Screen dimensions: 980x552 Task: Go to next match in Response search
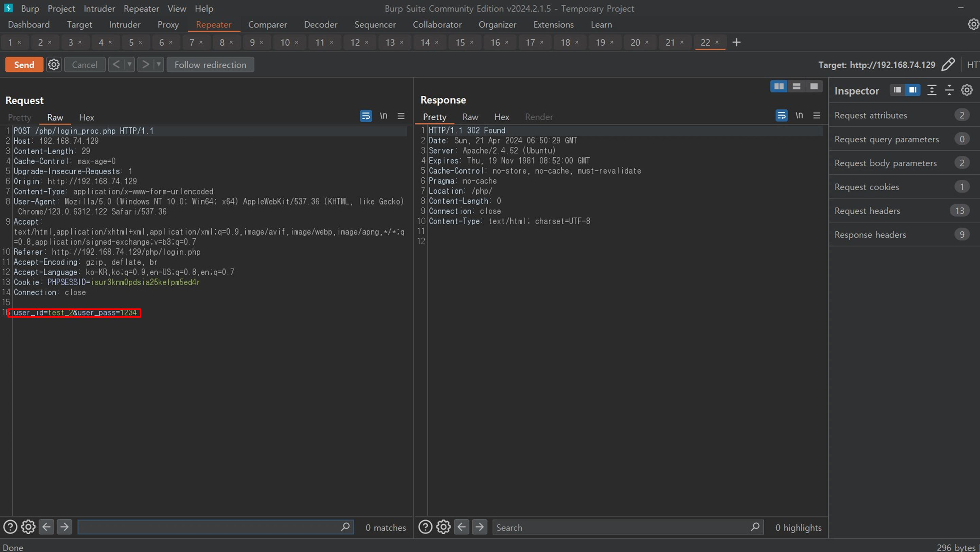coord(480,527)
